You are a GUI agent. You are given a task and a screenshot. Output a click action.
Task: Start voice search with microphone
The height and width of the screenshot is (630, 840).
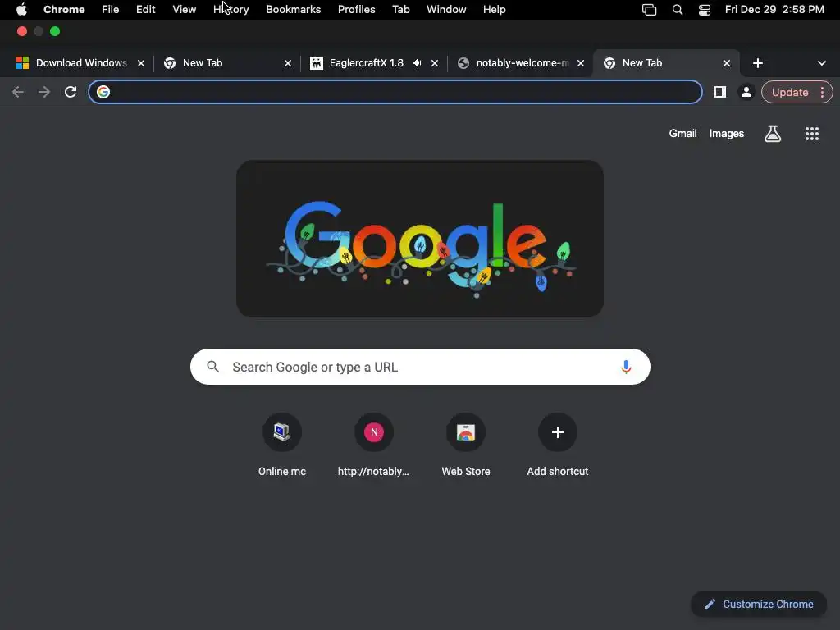[x=626, y=367]
